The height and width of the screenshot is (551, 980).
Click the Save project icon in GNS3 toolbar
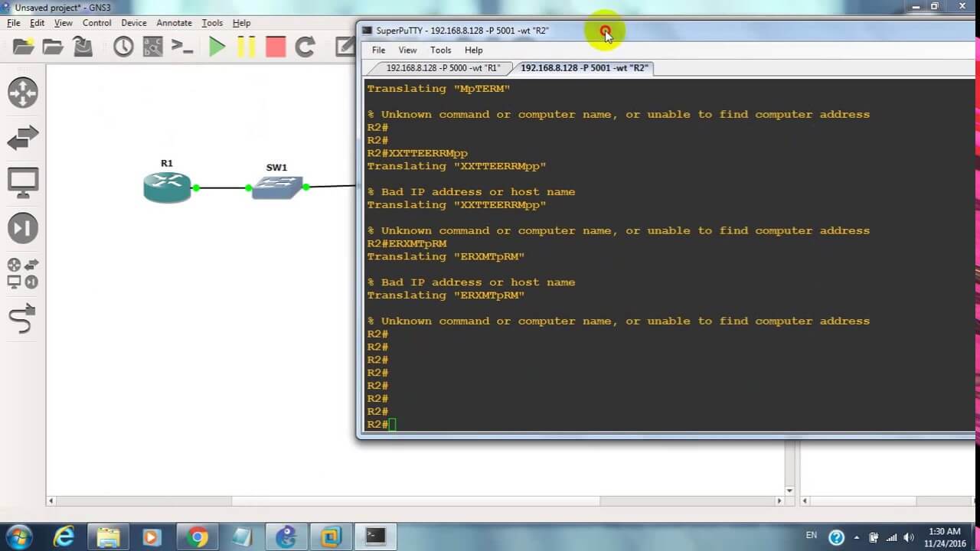(83, 47)
